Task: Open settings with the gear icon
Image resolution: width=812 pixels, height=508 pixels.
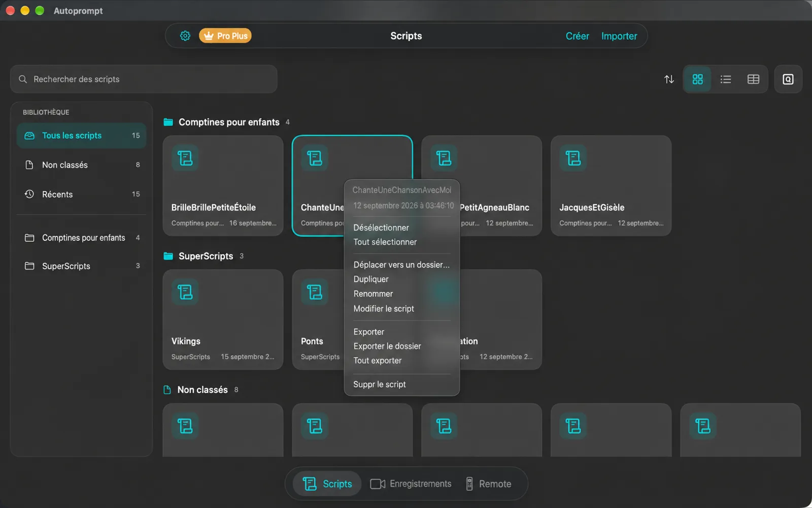Action: (x=185, y=36)
